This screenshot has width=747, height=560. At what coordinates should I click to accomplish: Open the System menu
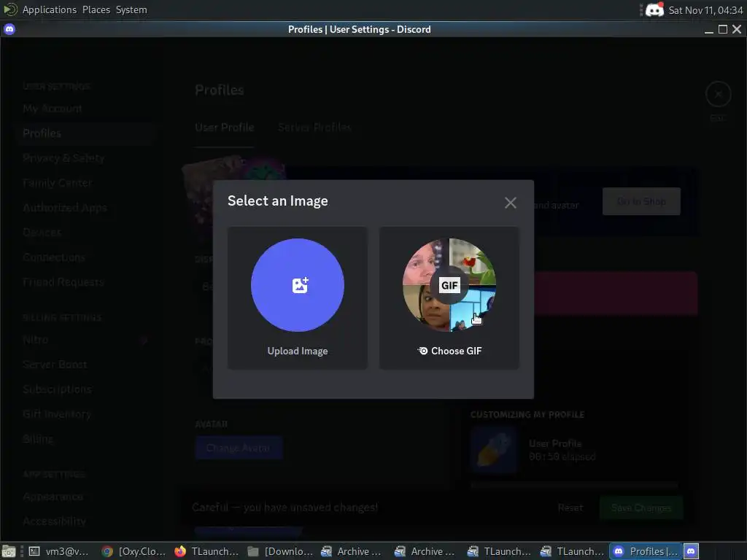tap(131, 9)
